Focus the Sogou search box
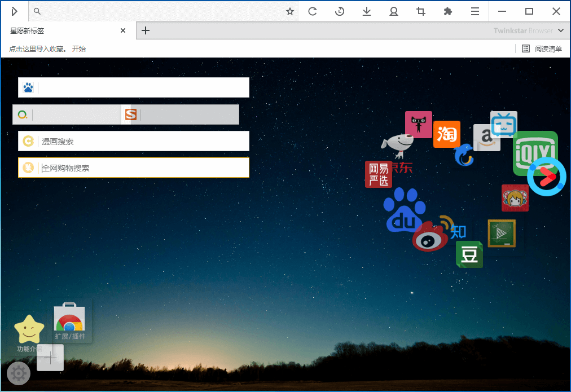This screenshot has width=571, height=392. (x=180, y=114)
